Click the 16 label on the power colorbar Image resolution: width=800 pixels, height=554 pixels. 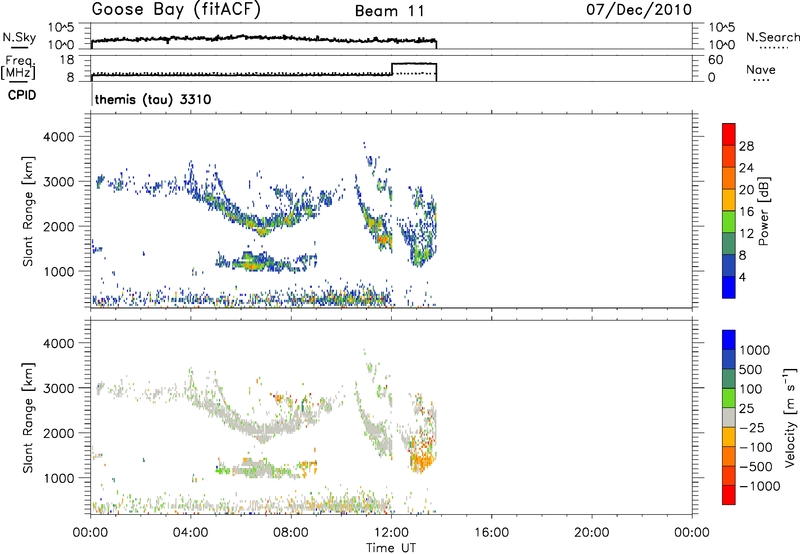point(746,212)
